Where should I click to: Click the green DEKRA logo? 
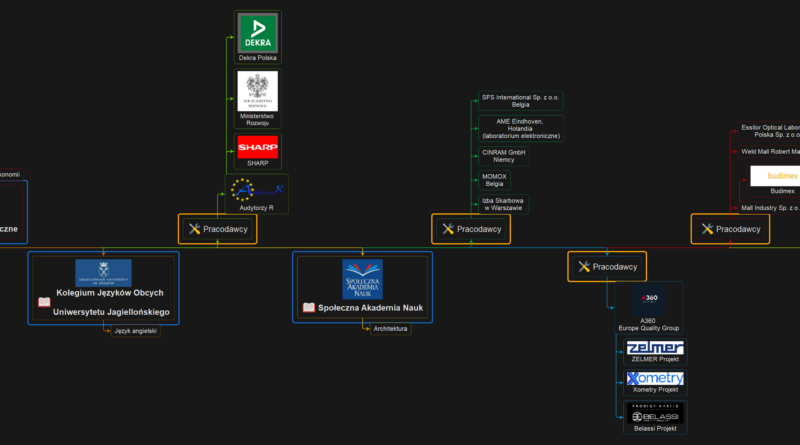pyautogui.click(x=258, y=33)
